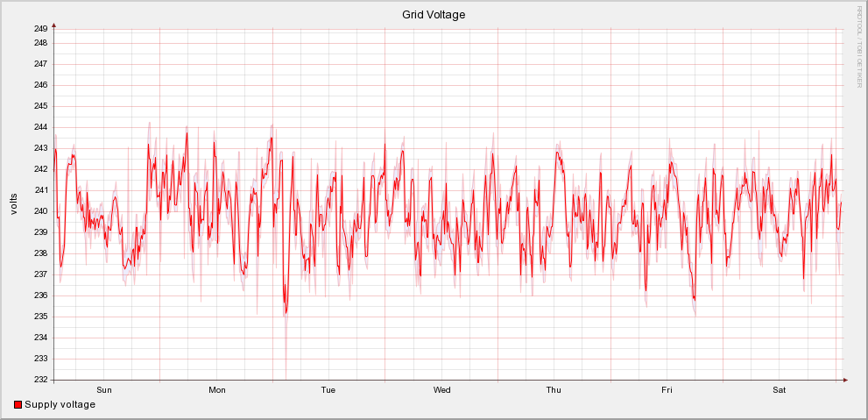868x420 pixels.
Task: Select the Mon label on time axis
Action: pyautogui.click(x=217, y=390)
